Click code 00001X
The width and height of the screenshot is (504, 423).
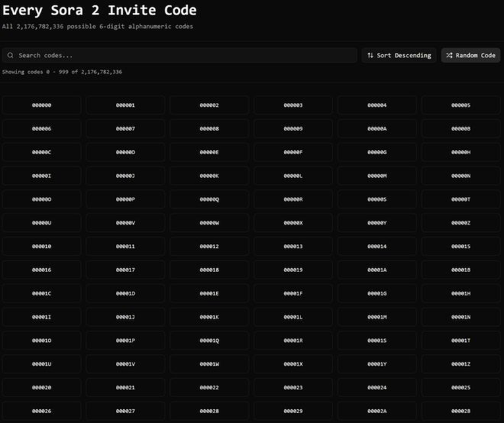coord(293,364)
